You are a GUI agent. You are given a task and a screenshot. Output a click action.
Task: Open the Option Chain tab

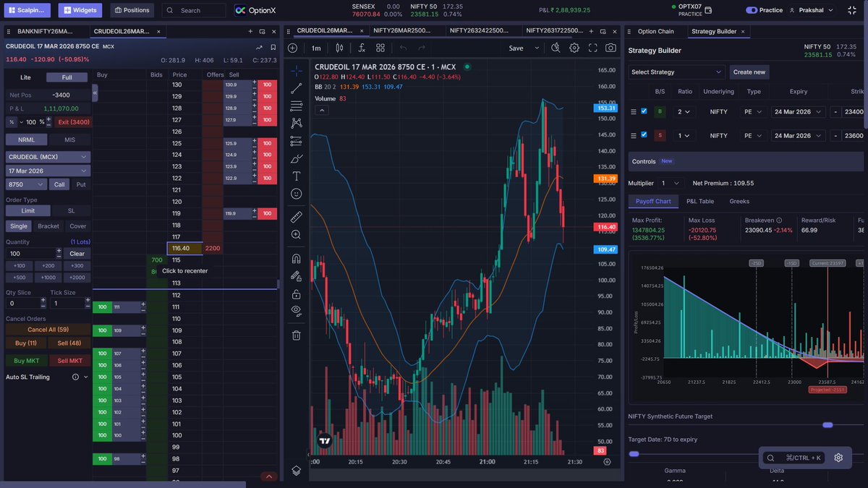pyautogui.click(x=655, y=31)
